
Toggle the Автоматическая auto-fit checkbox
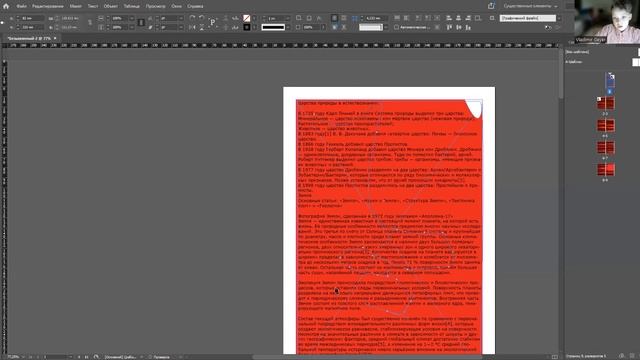click(396, 27)
